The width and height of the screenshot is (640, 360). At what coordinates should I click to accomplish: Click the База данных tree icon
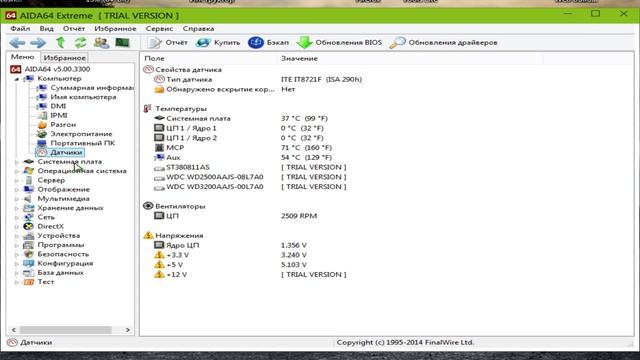[x=29, y=273]
